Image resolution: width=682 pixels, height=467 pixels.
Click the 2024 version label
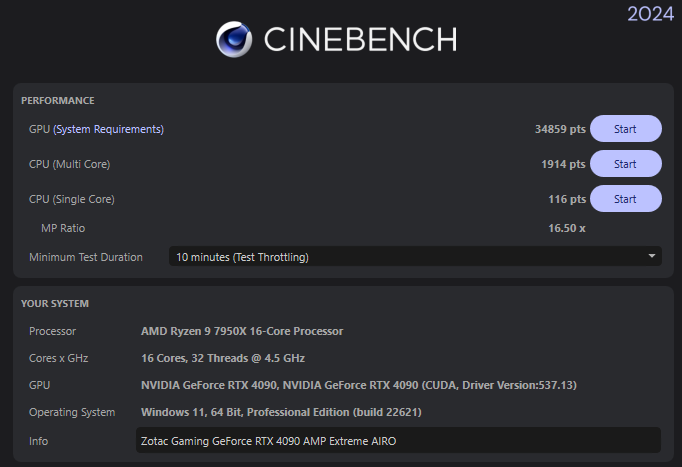point(650,14)
